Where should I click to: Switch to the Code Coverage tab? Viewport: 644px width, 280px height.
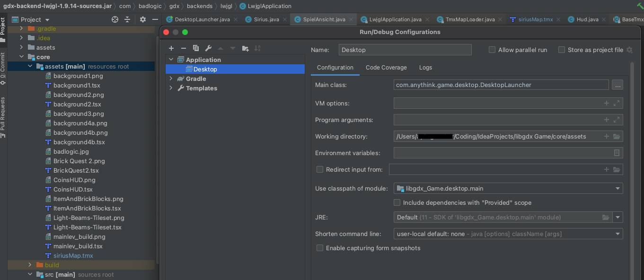pos(386,68)
